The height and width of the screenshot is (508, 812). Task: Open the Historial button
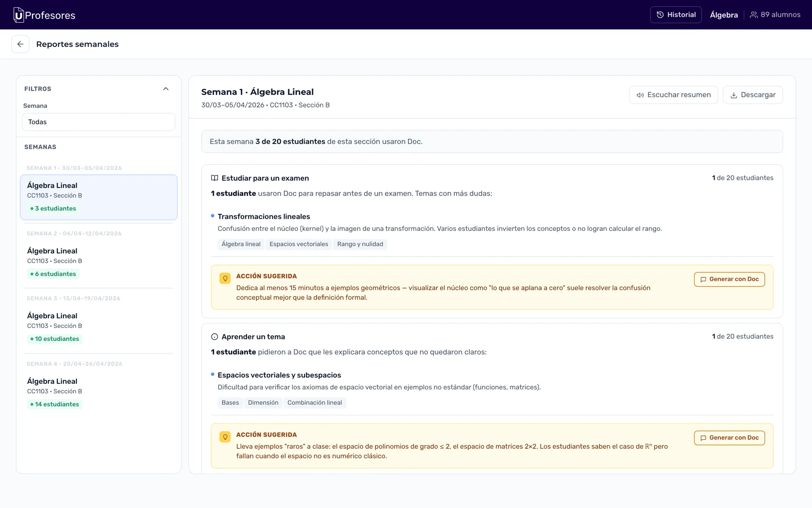tap(676, 15)
